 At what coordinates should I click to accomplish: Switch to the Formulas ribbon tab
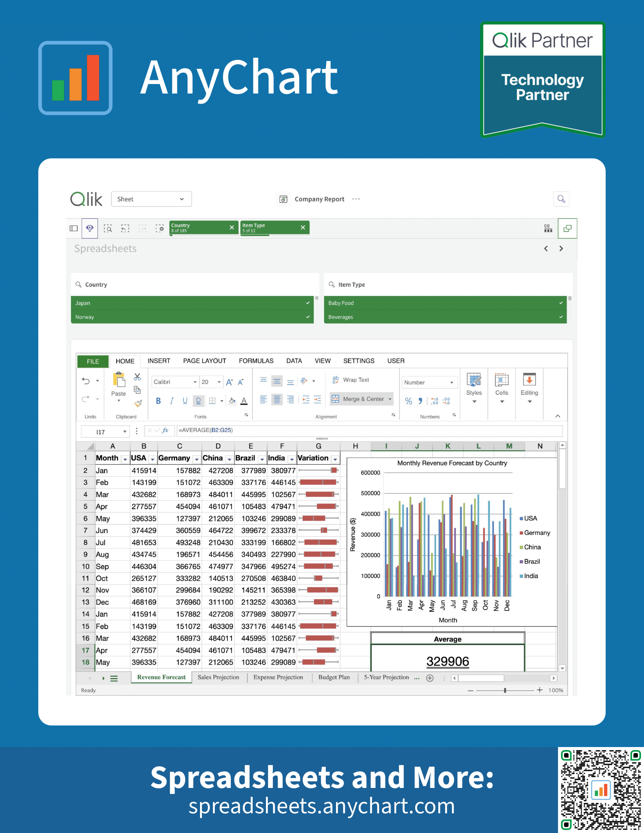256,360
